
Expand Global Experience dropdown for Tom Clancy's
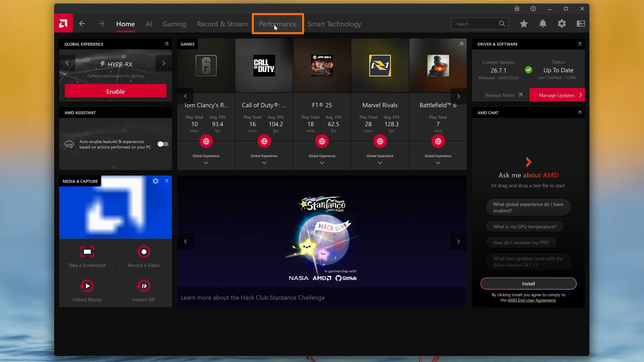(206, 163)
